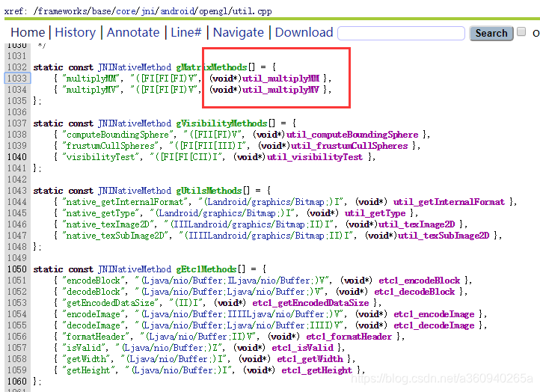
Task: Click the Search button
Action: tap(491, 34)
